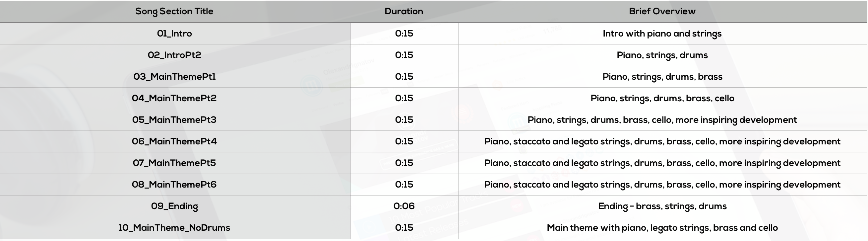The width and height of the screenshot is (868, 241).
Task: Select the 01_Intro section title
Action: click(174, 34)
